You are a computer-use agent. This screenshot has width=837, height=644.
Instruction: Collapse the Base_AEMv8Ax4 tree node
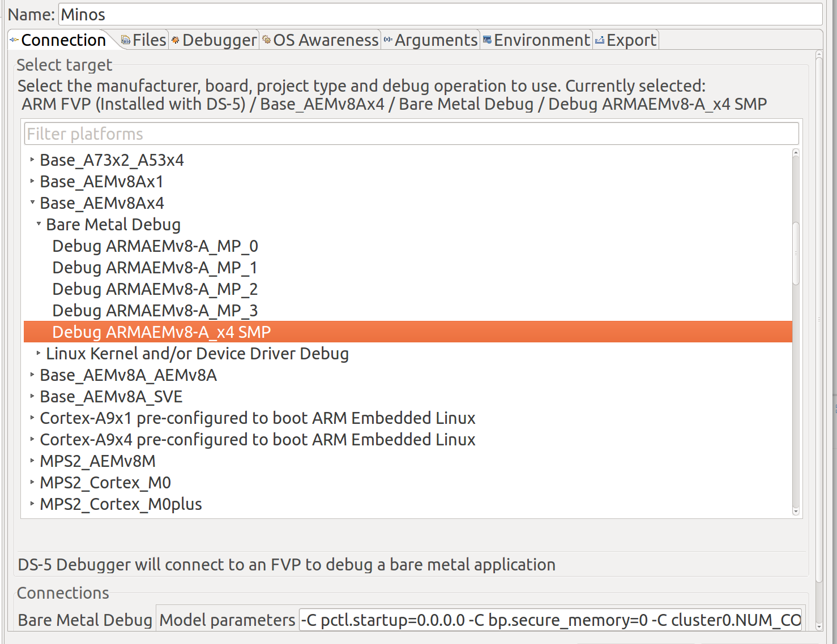pyautogui.click(x=32, y=203)
